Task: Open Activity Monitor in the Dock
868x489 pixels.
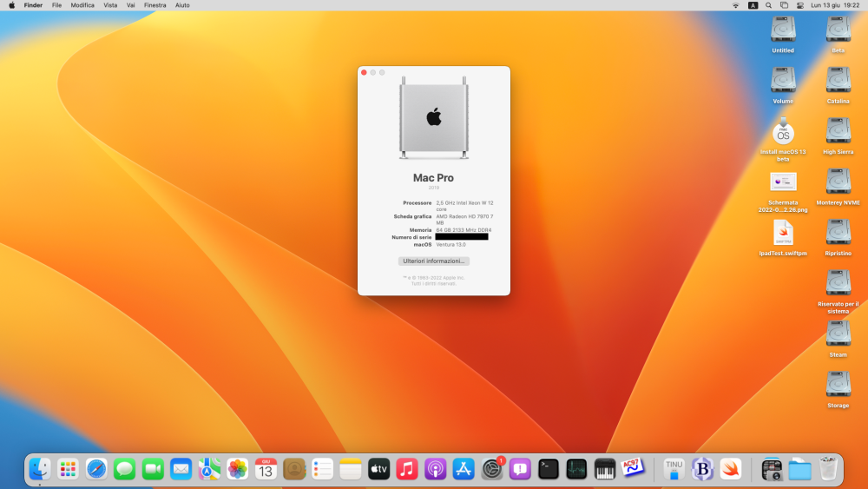Action: pos(576,470)
